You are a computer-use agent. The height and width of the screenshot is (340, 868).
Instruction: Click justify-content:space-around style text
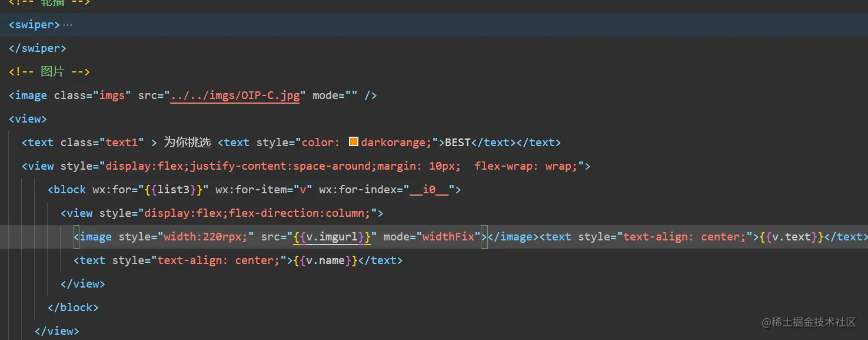coord(279,166)
